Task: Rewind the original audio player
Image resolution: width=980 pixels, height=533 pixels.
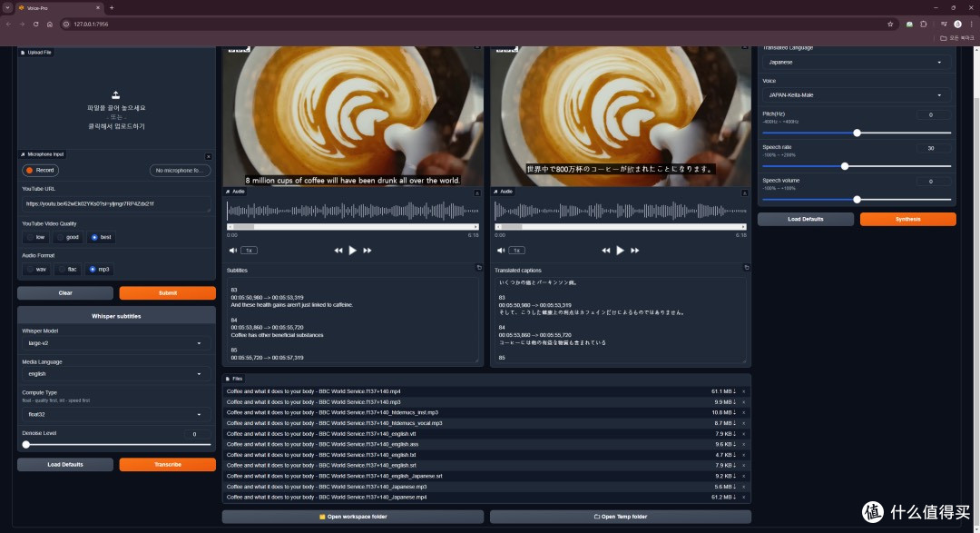Action: [338, 251]
